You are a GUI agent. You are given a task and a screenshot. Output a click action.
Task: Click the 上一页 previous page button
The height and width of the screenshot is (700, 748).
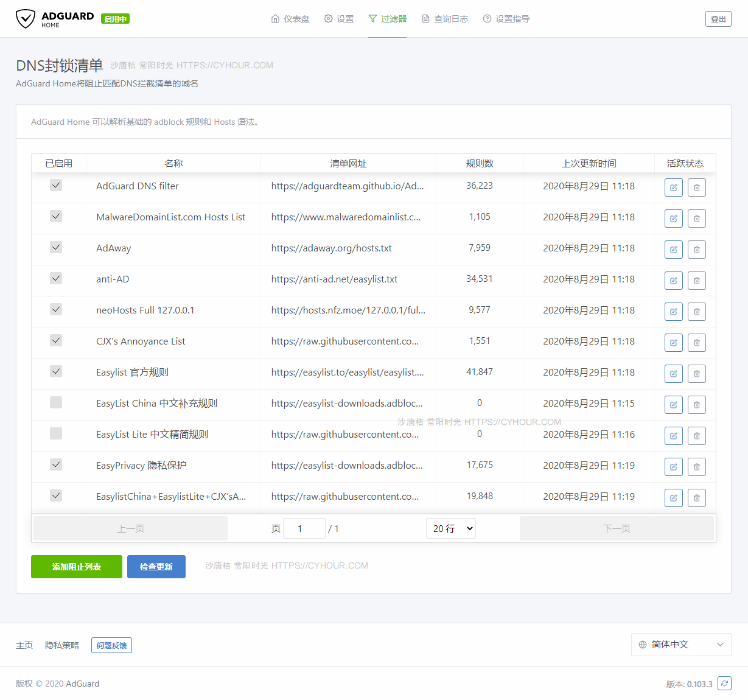tap(131, 528)
